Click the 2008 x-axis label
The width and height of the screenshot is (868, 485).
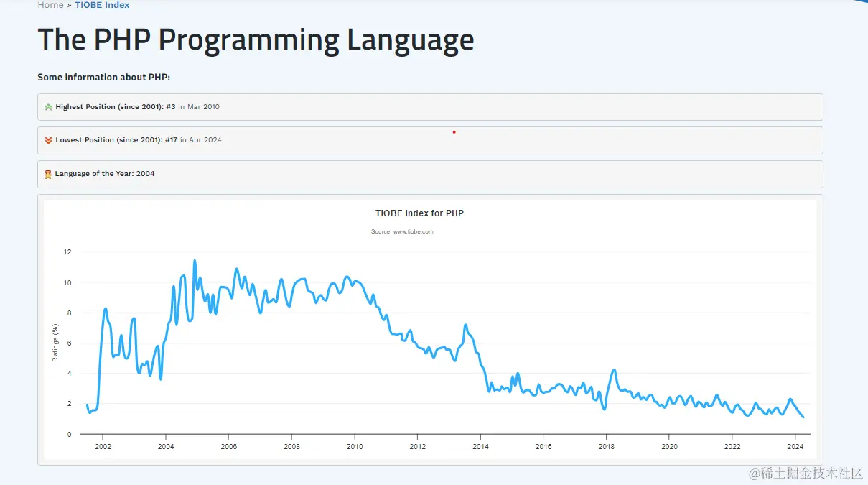291,446
